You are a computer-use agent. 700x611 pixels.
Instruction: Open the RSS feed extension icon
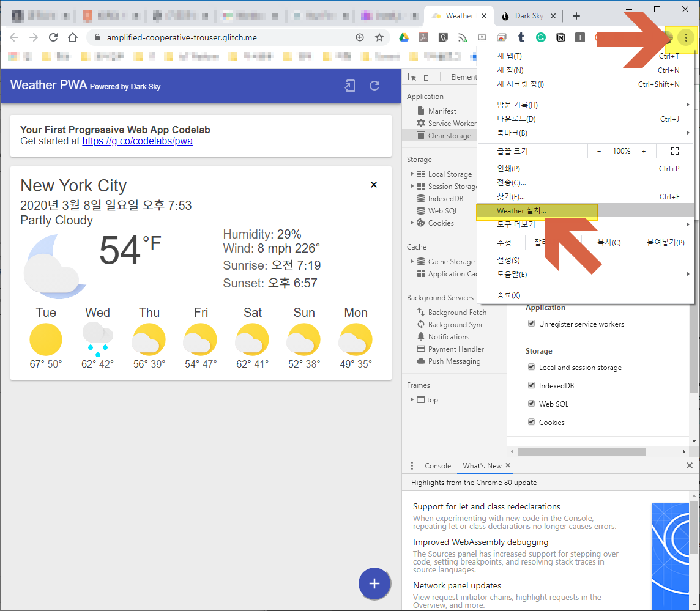tap(463, 37)
